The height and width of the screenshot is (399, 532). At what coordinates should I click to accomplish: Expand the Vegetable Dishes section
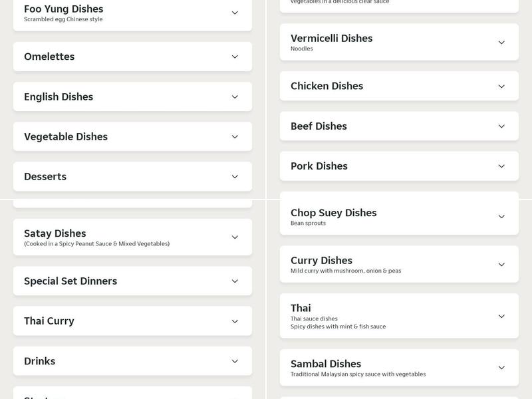[132, 136]
